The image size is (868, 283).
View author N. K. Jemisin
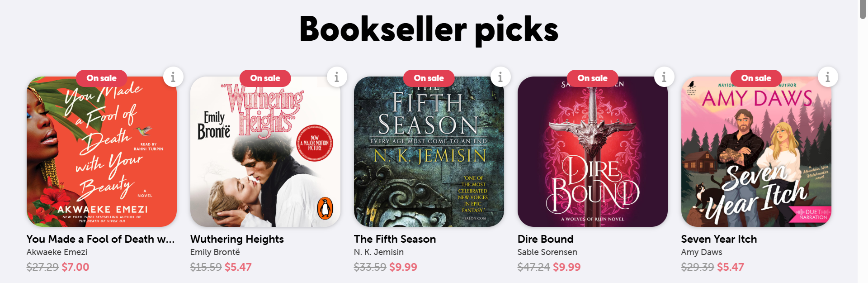[379, 252]
